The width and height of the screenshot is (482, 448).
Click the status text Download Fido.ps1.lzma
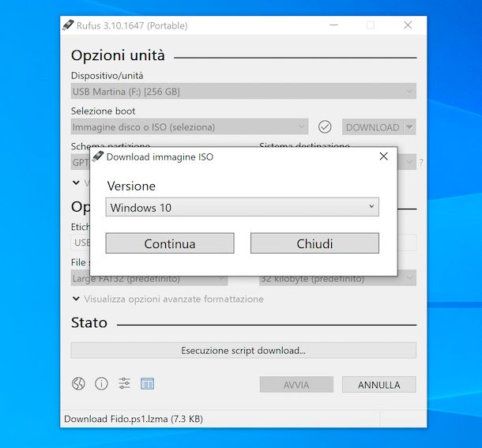[134, 419]
